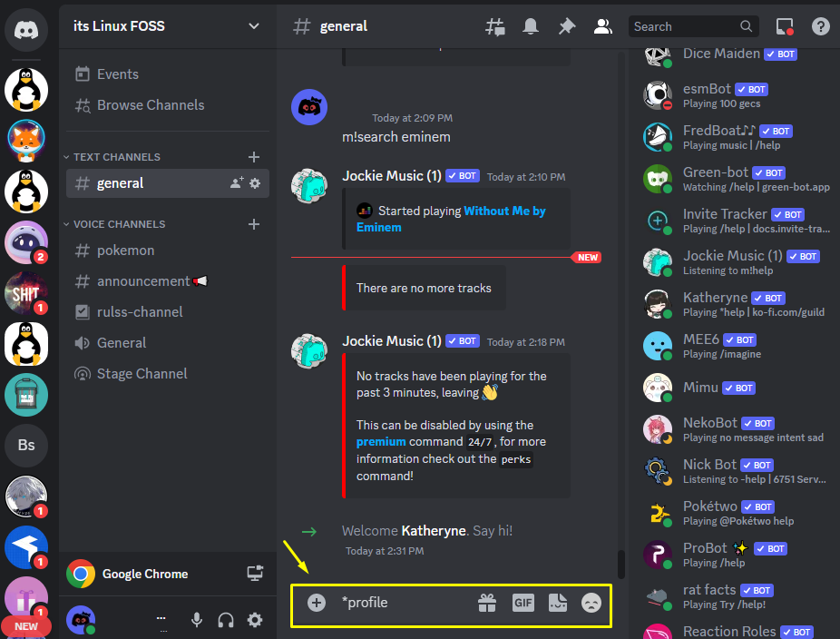Screen dimensions: 840x639
Task: Open ProBot in member list
Action: pyautogui.click(x=733, y=555)
